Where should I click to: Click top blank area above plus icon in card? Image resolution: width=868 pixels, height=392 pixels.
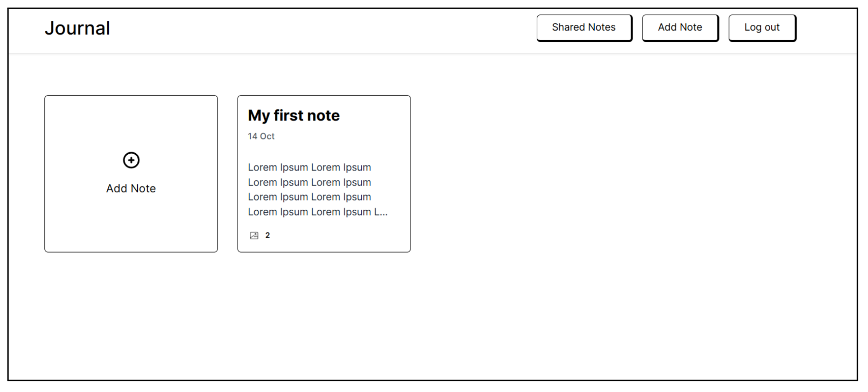click(131, 123)
